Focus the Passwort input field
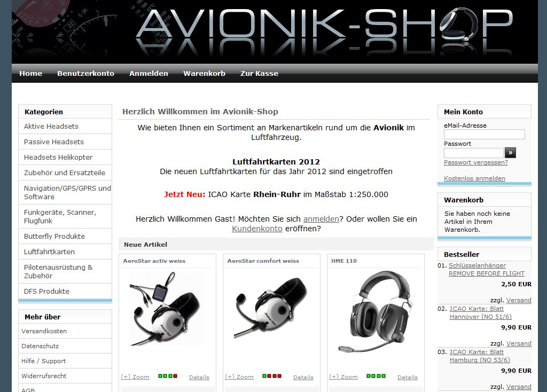This screenshot has height=392, width=547. pos(473,153)
